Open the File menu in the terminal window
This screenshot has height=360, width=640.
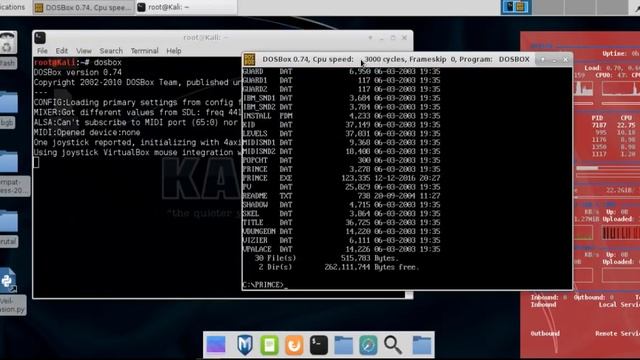[x=42, y=51]
